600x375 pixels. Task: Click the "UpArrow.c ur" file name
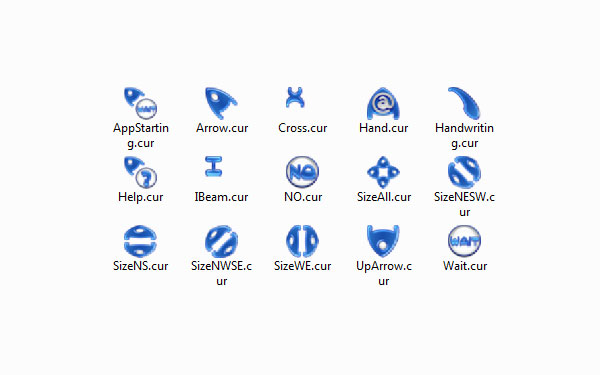click(x=384, y=273)
